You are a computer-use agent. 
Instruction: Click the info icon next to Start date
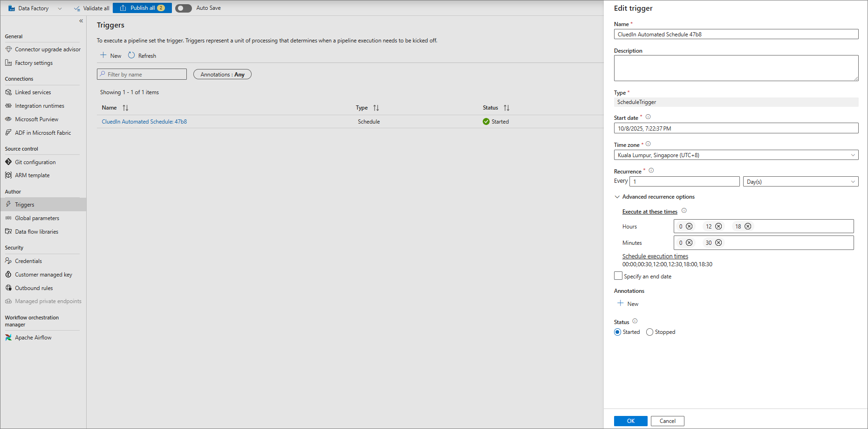click(648, 117)
